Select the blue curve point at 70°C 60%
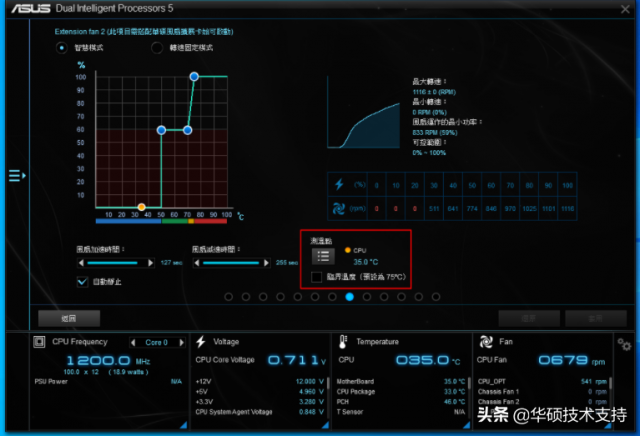 pos(187,130)
